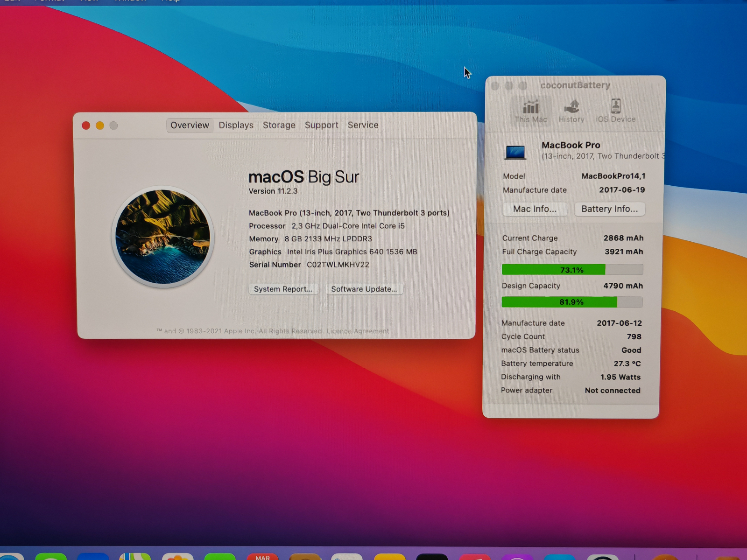
Task: Click the System Report button
Action: (x=283, y=289)
